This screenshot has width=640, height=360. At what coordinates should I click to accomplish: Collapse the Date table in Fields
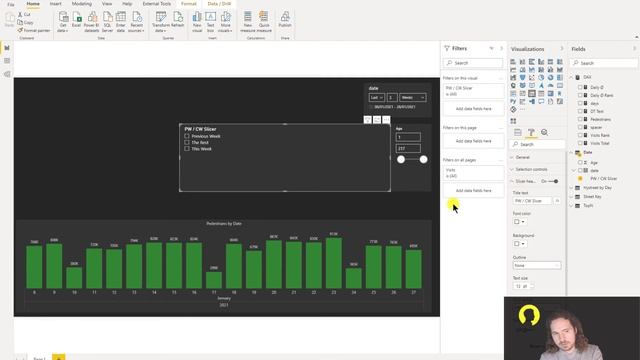(x=571, y=152)
